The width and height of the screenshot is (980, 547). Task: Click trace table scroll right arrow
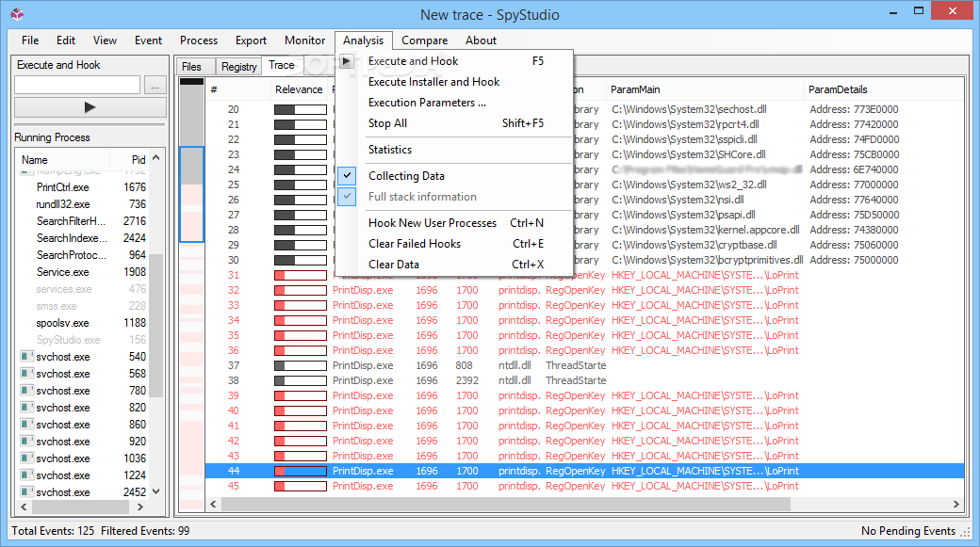pyautogui.click(x=956, y=504)
